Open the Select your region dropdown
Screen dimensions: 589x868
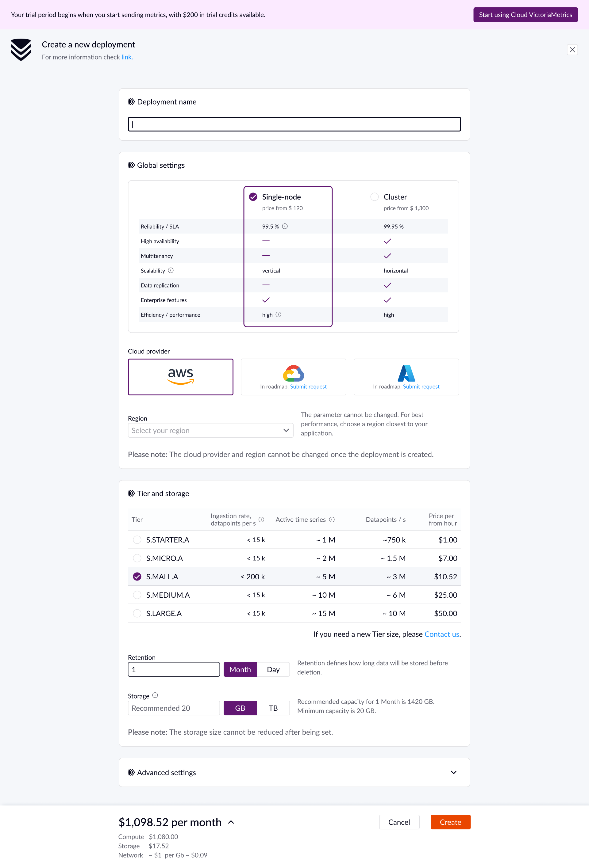click(x=210, y=430)
